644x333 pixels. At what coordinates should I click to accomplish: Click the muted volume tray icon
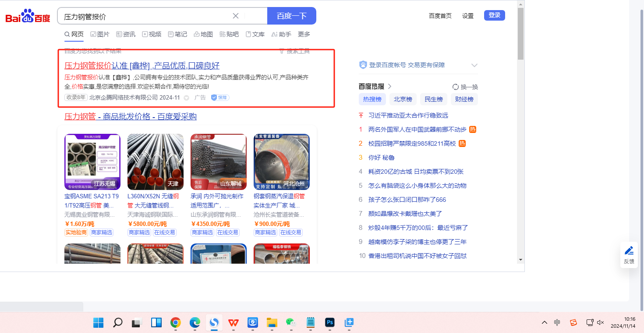click(x=601, y=322)
